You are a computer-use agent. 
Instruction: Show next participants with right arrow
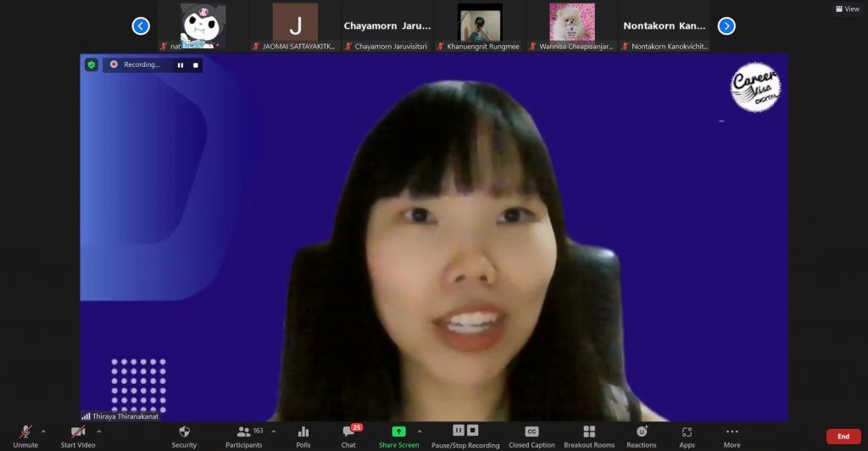click(x=726, y=26)
